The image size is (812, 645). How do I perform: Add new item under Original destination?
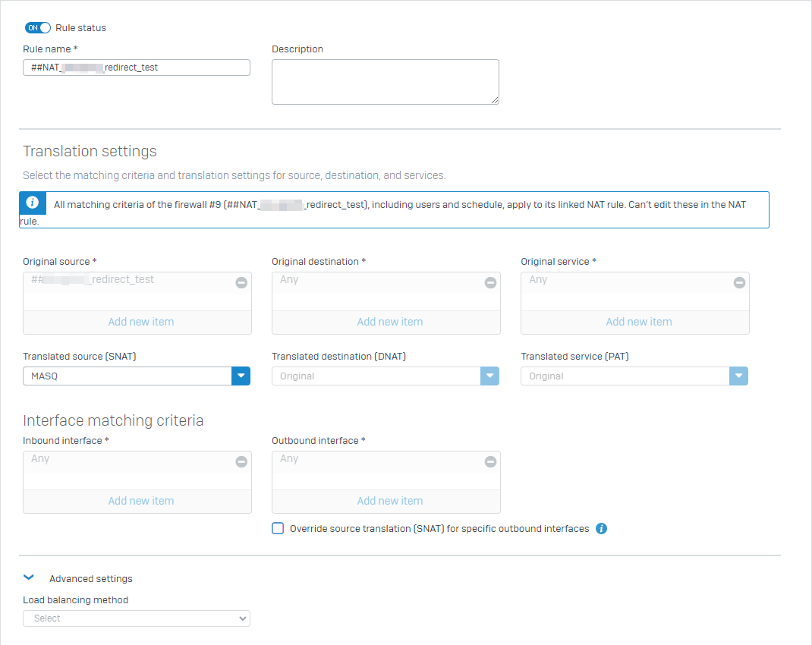pyautogui.click(x=389, y=322)
